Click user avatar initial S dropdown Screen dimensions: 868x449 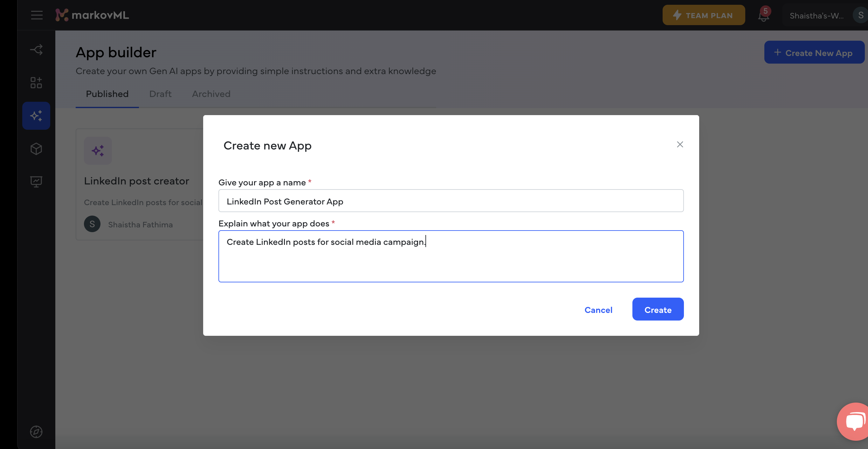coord(860,15)
